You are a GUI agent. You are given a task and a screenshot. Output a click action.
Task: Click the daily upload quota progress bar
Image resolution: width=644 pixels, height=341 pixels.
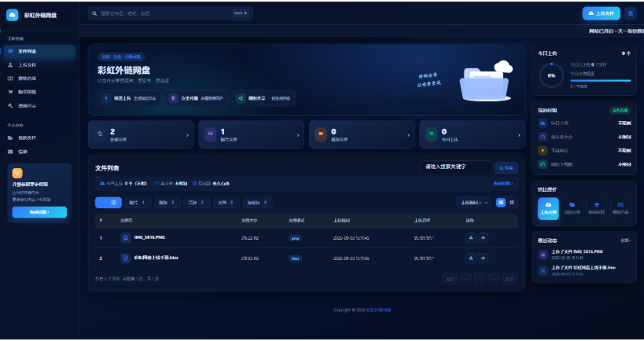[600, 80]
